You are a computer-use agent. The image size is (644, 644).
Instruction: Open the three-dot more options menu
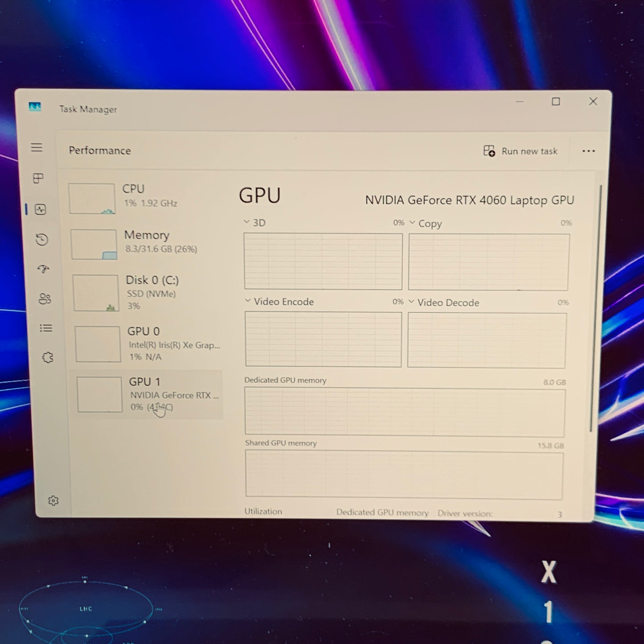coord(588,151)
